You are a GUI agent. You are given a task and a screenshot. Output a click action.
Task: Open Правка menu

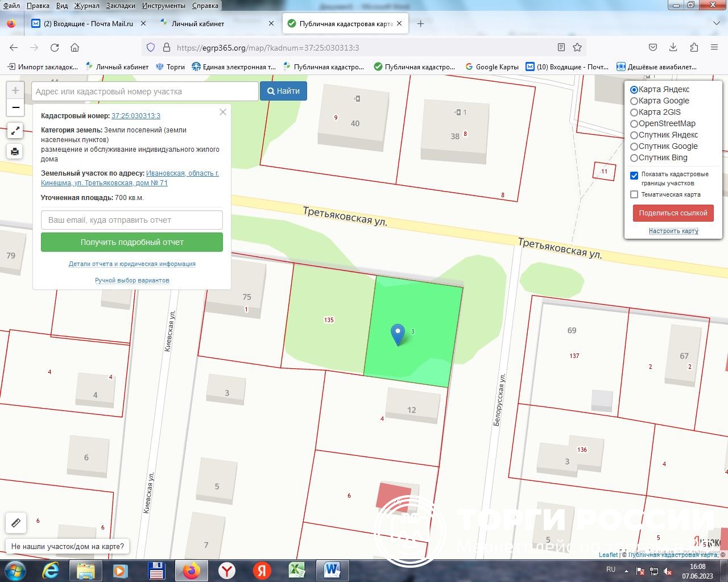point(38,5)
